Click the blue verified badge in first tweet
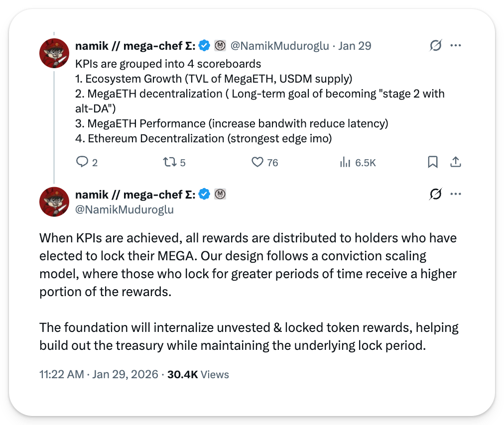The width and height of the screenshot is (504, 425). [204, 46]
